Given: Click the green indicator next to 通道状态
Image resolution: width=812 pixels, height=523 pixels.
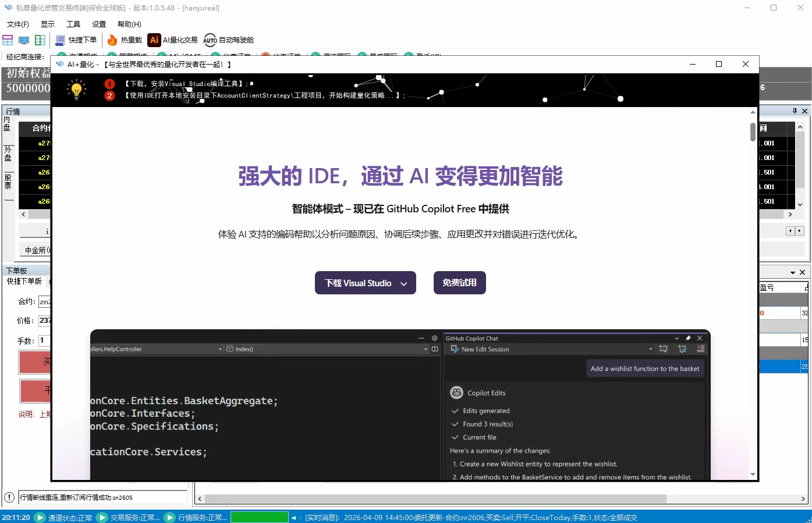Looking at the screenshot, I should tap(38, 517).
